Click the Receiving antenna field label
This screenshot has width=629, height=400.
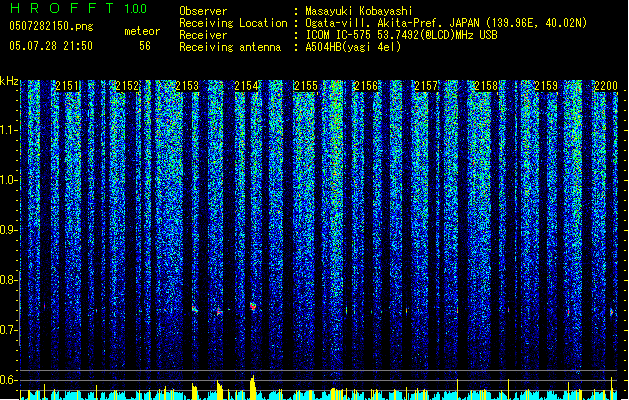[x=230, y=47]
